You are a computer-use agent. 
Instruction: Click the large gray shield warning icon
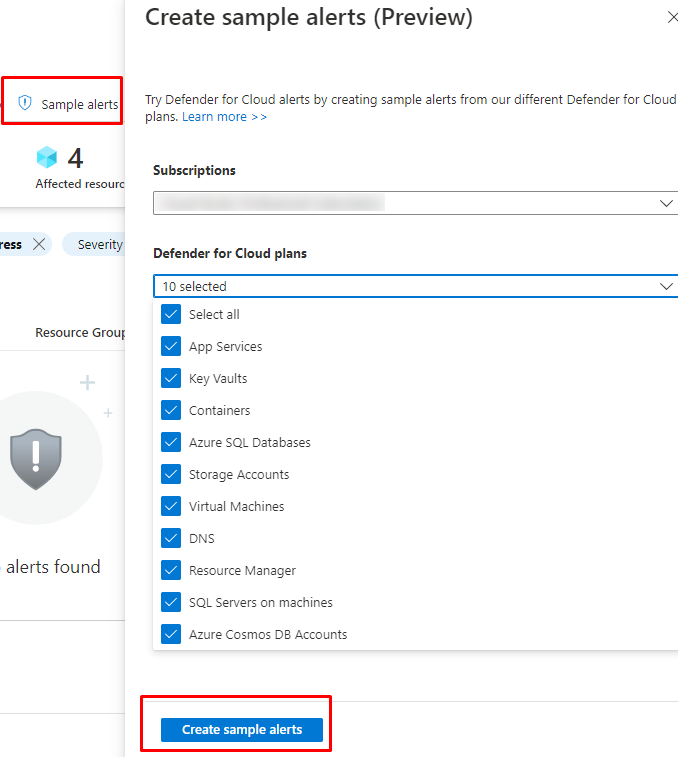(36, 458)
